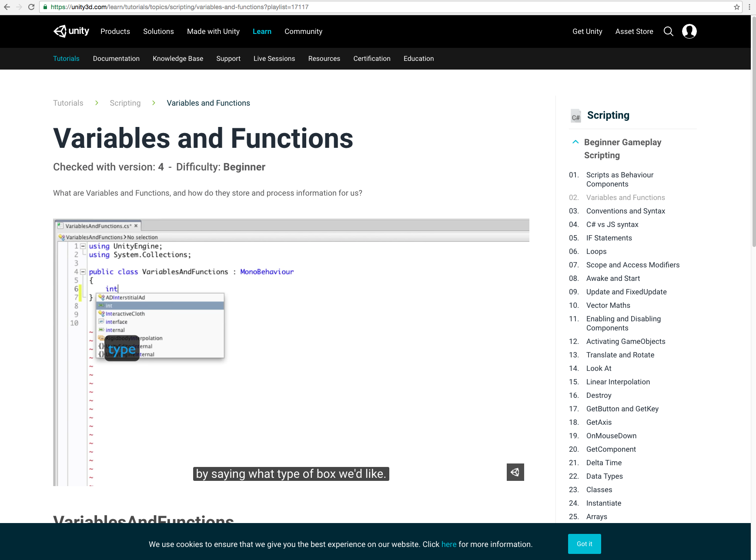The width and height of the screenshot is (756, 560).
Task: Open Activating GameObjects lesson
Action: (x=626, y=341)
